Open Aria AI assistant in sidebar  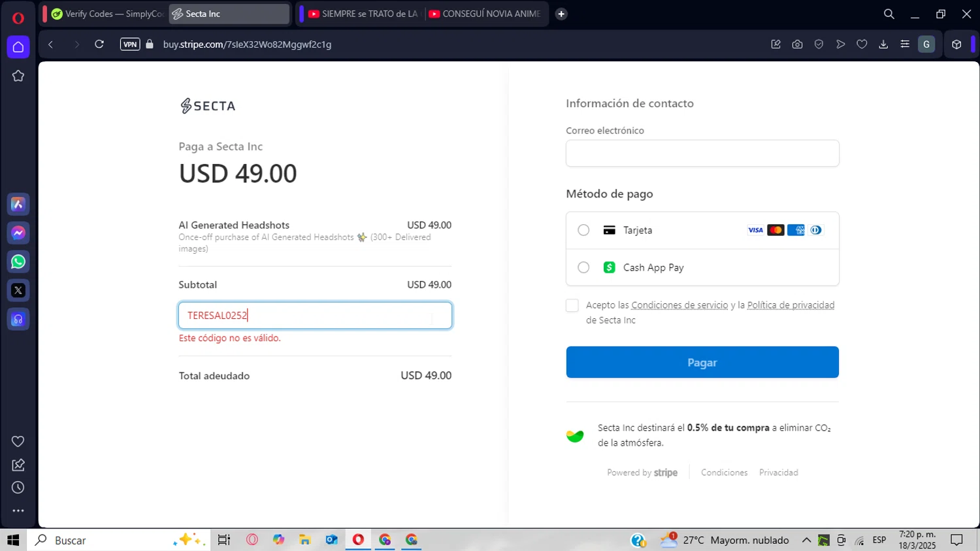[18, 205]
